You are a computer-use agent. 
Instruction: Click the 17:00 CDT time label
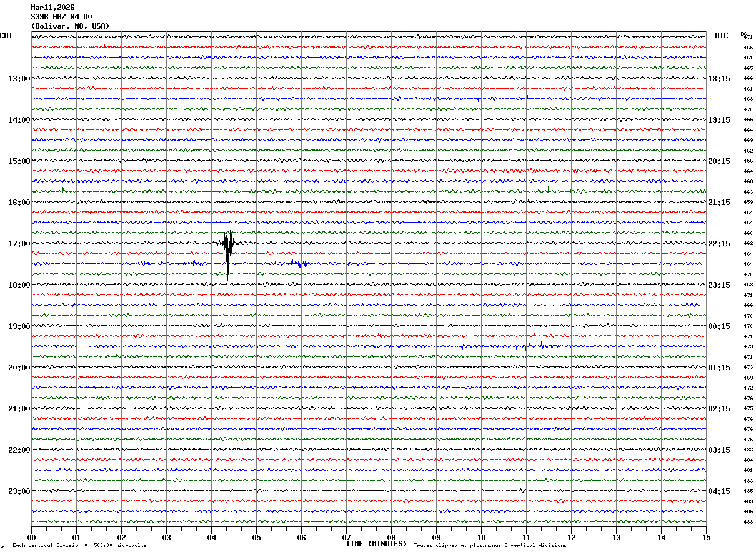point(19,244)
